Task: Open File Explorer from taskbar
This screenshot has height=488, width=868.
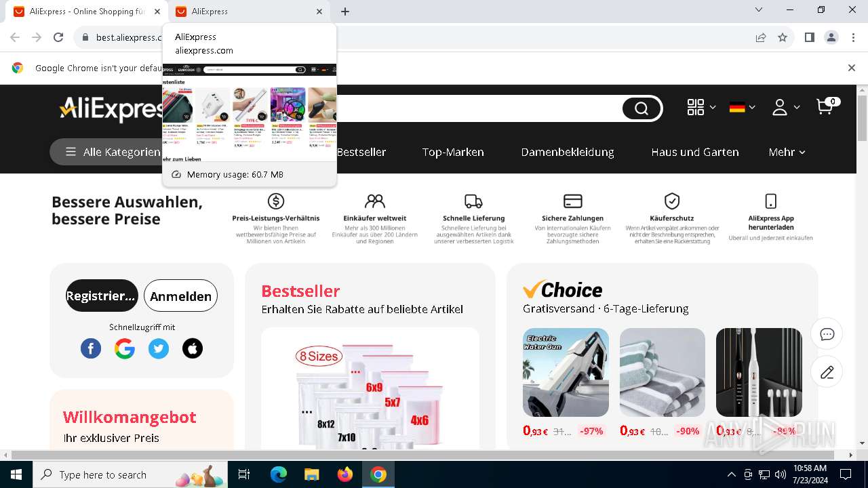Action: point(311,474)
